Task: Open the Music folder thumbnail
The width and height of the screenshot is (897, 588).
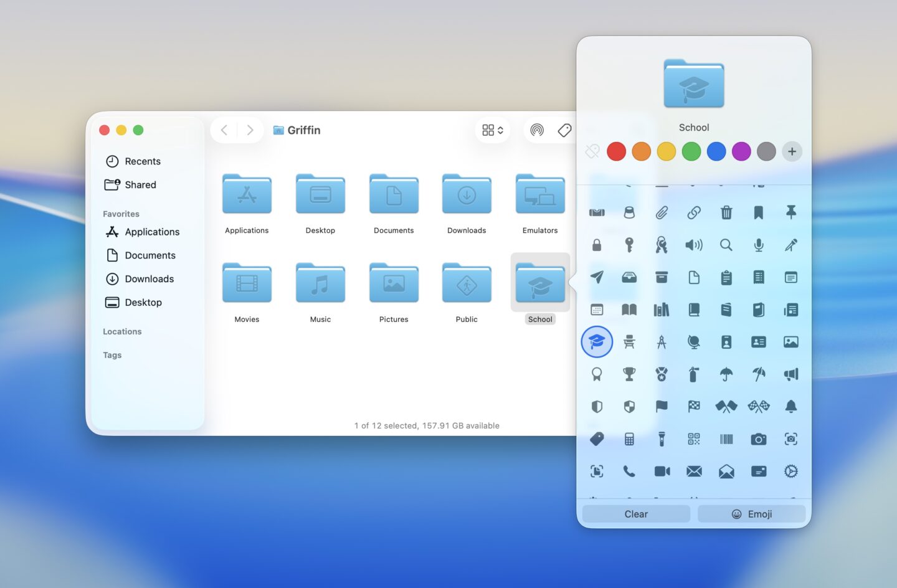Action: coord(320,282)
